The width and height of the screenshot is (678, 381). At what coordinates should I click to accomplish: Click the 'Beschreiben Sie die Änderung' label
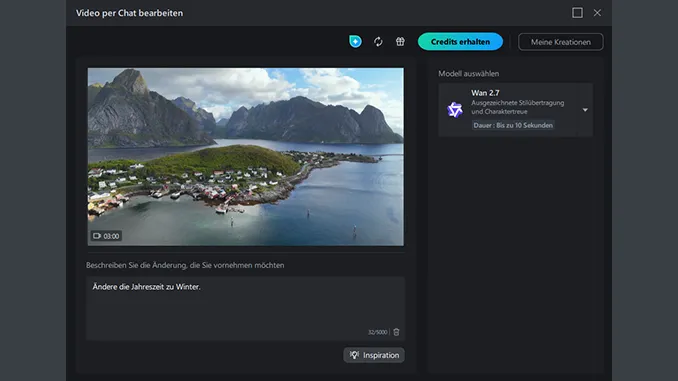185,265
